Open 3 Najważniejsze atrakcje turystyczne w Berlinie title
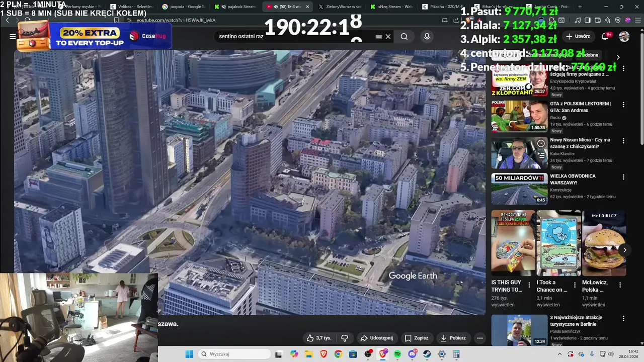This screenshot has height=362, width=644. tap(576, 321)
